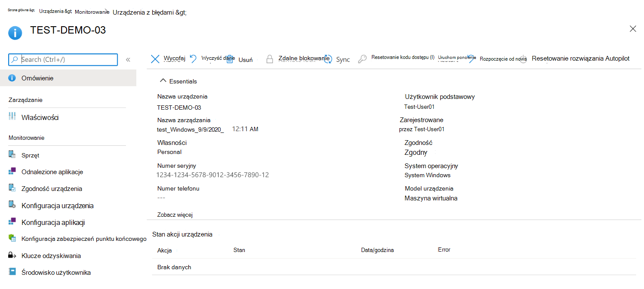Click the shield icon for Konfiguracja zabezpieczeń
Image resolution: width=644 pixels, height=289 pixels.
pos(12,238)
